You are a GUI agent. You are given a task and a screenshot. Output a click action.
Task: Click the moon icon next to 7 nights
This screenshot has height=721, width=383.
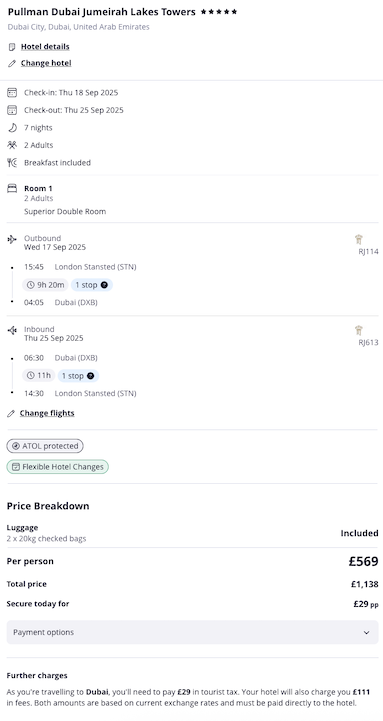tap(12, 128)
